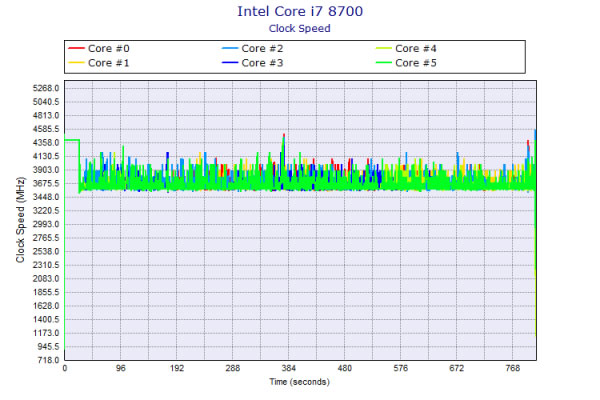
Task: Click the 768 seconds x-axis label
Action: click(x=512, y=368)
